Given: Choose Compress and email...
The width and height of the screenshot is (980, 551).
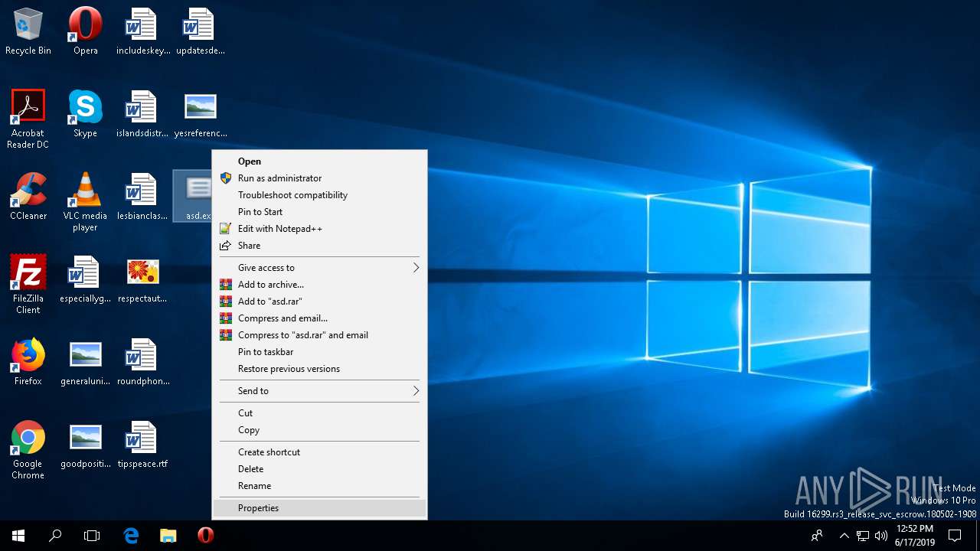Looking at the screenshot, I should click(319, 318).
